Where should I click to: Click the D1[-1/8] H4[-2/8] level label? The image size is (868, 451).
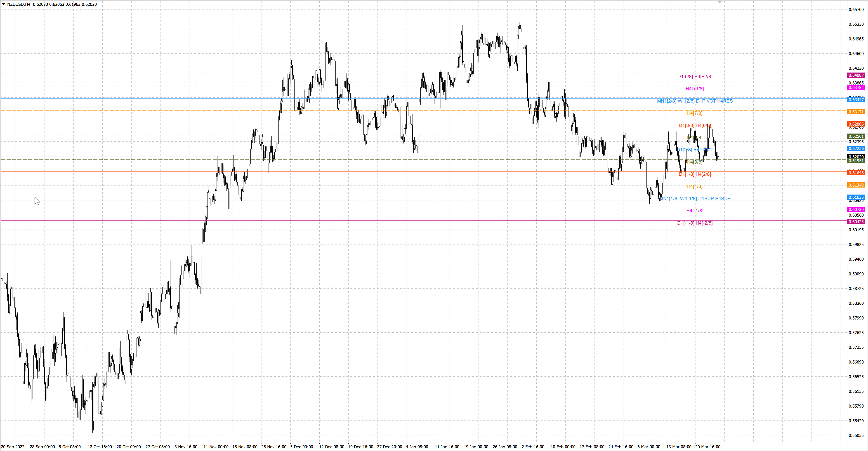click(x=695, y=223)
